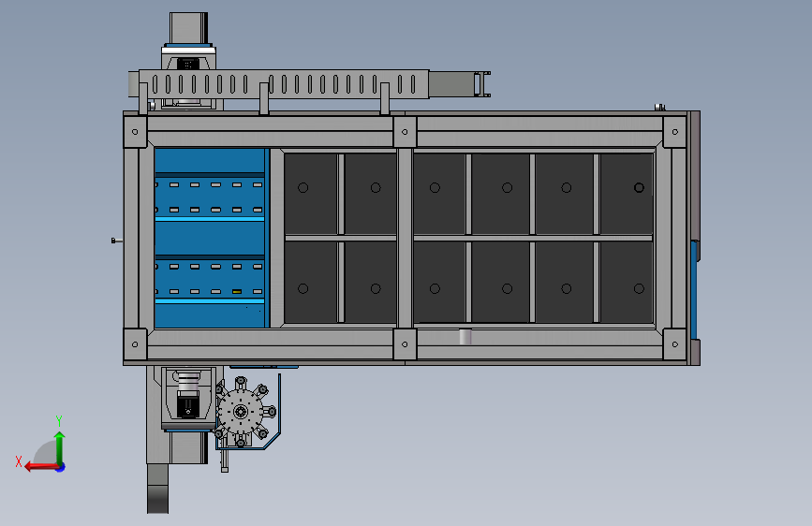
Task: Pick the motor unit beside the indexing wheel
Action: click(188, 398)
